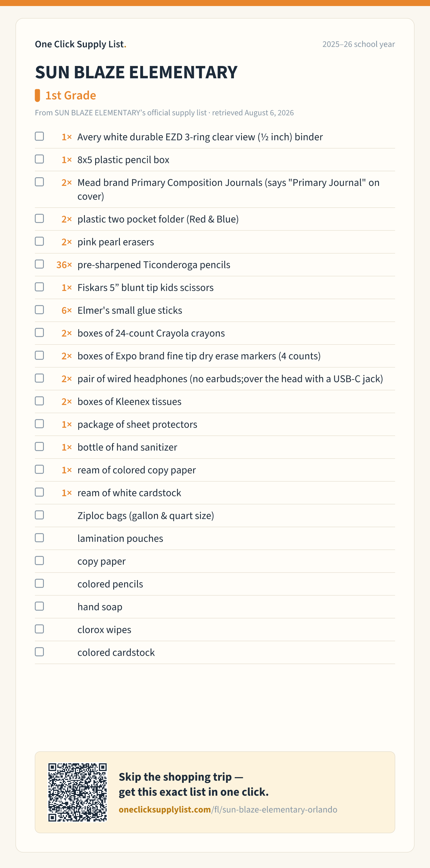Tick the bottle of hand sanitizer box
430x868 pixels.
39,446
